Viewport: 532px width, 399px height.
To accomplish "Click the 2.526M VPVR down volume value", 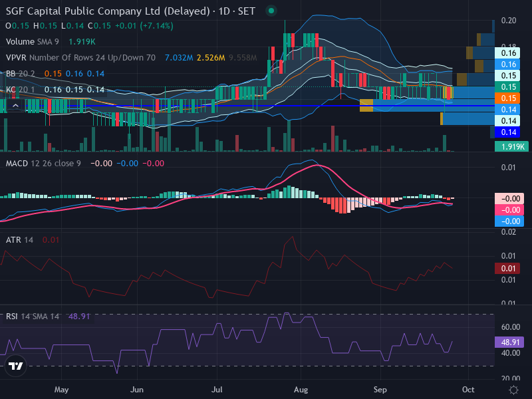I will [x=211, y=58].
